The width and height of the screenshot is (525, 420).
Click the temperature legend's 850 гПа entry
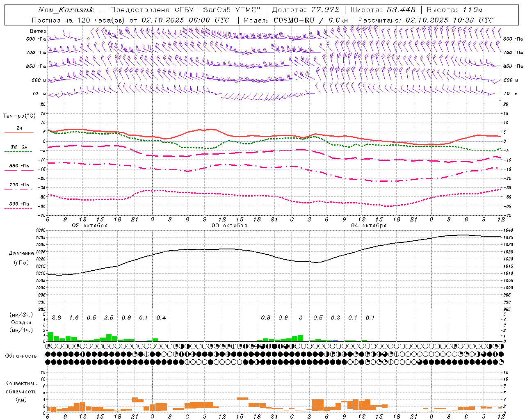click(x=19, y=166)
